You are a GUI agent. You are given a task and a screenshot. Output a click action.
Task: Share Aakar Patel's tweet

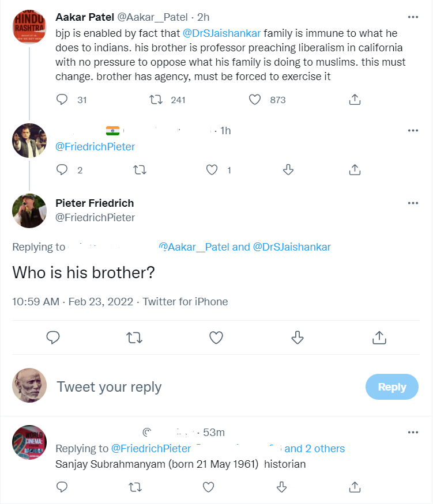pyautogui.click(x=355, y=100)
